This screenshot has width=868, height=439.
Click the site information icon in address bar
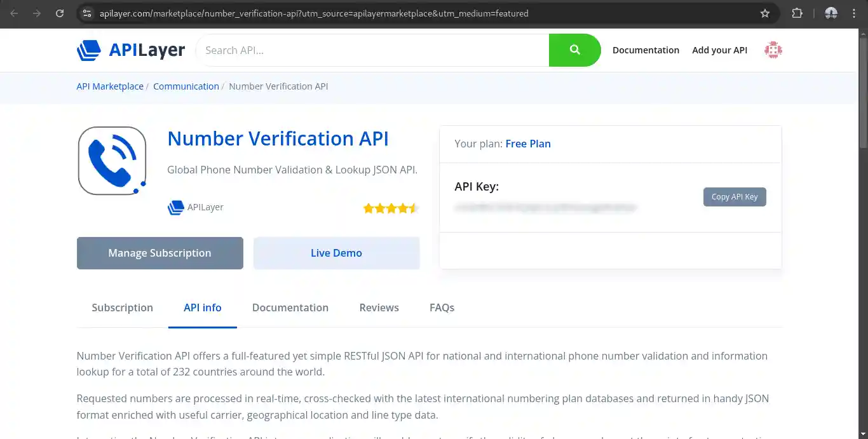coord(88,13)
